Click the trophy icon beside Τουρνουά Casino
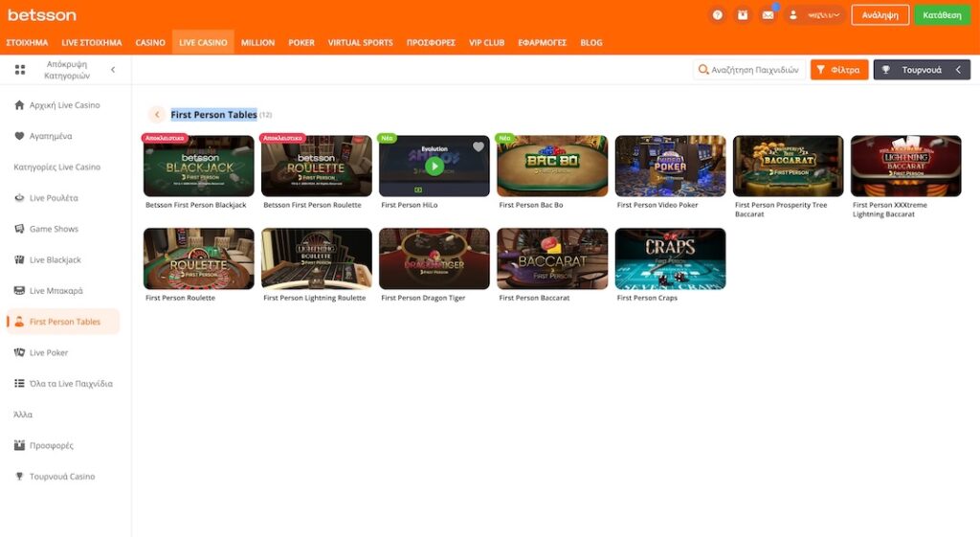Image resolution: width=980 pixels, height=537 pixels. 20,477
